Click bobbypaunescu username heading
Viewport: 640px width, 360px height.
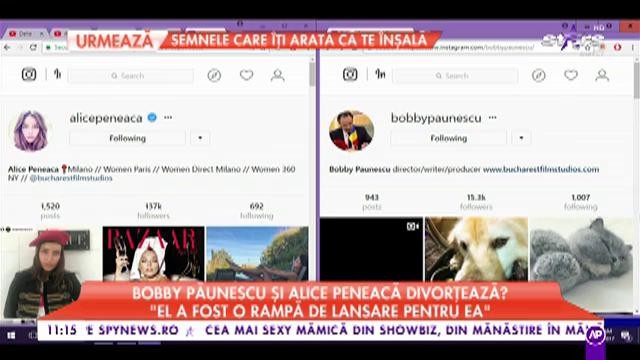[x=436, y=118]
